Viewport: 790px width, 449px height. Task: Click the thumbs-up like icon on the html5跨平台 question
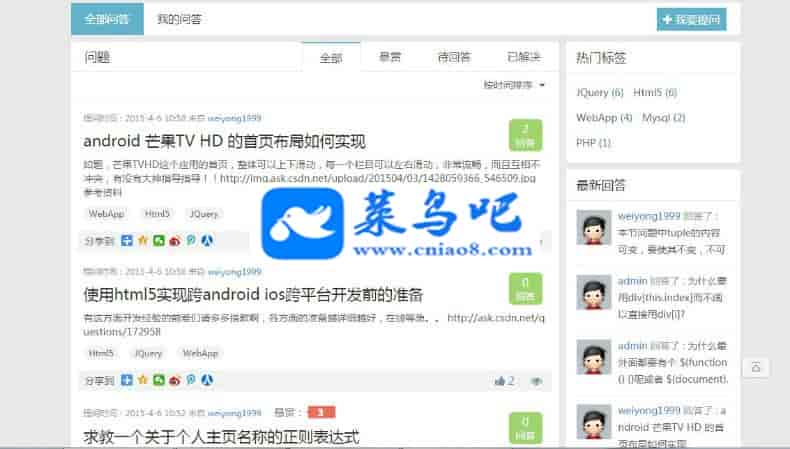pos(500,381)
